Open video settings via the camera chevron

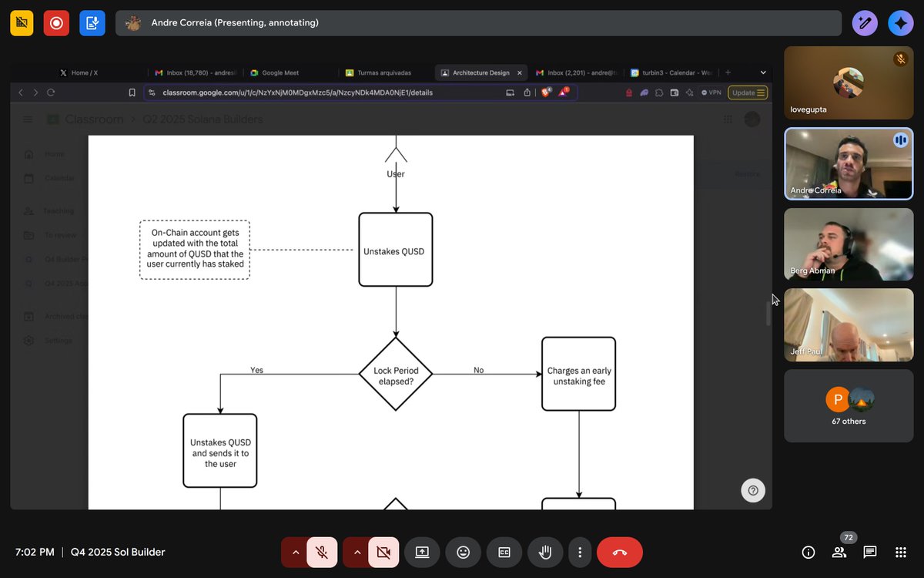click(357, 552)
